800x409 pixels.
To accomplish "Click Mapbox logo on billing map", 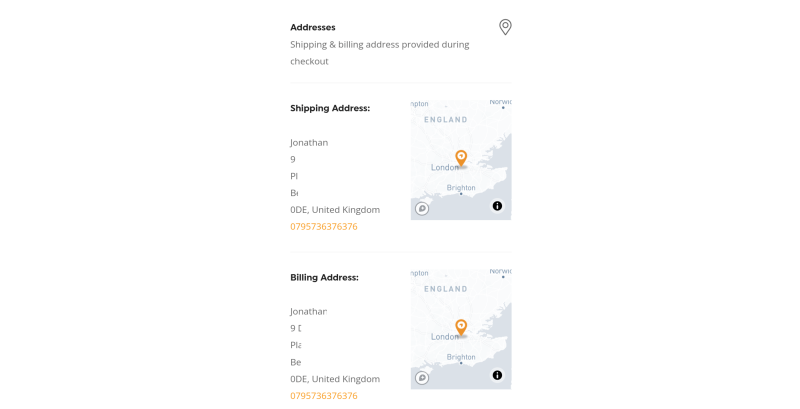I will pos(422,378).
